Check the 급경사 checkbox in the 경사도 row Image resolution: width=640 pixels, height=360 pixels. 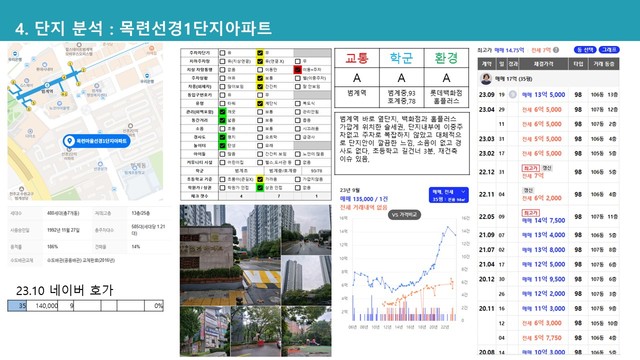tap(298, 137)
